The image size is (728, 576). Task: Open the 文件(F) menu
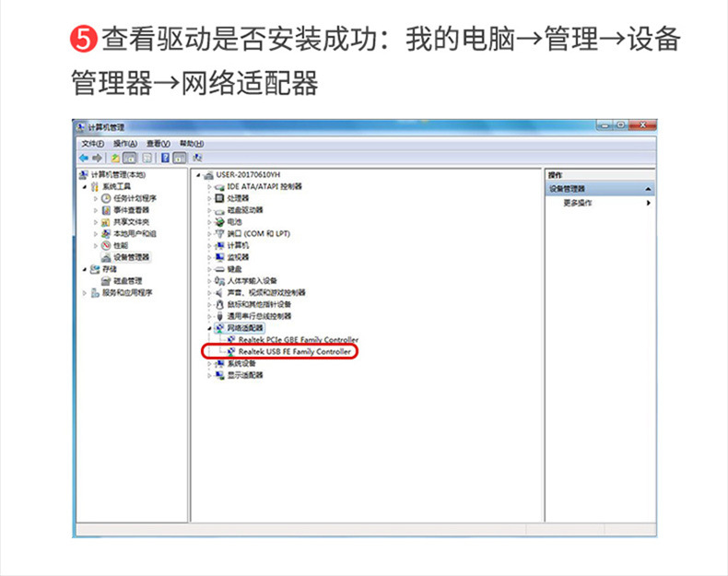point(92,144)
